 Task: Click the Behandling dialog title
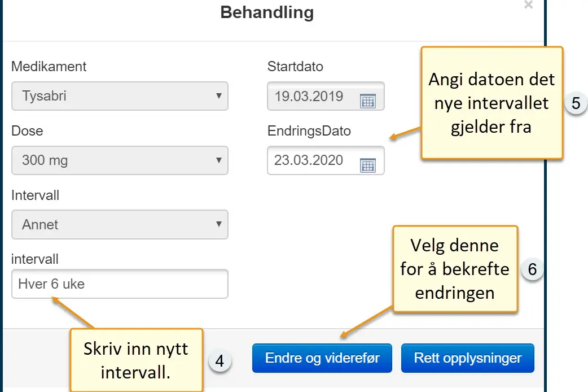[266, 12]
